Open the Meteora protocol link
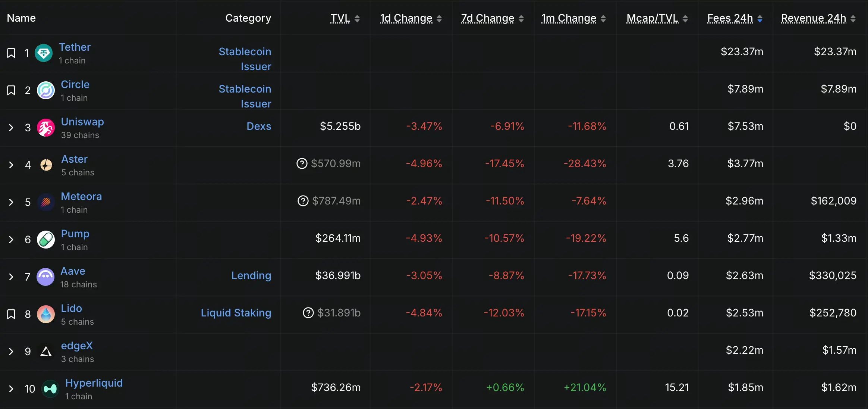This screenshot has height=409, width=868. (81, 196)
